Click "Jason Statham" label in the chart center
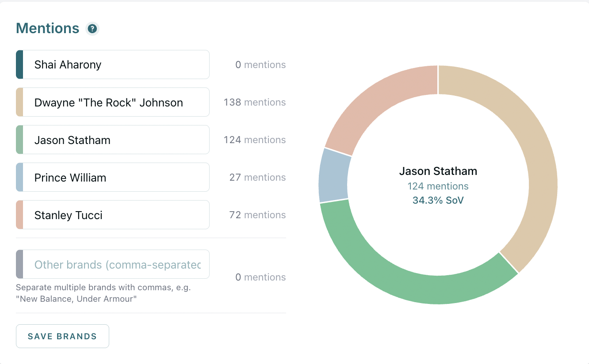The width and height of the screenshot is (589, 364). (438, 171)
